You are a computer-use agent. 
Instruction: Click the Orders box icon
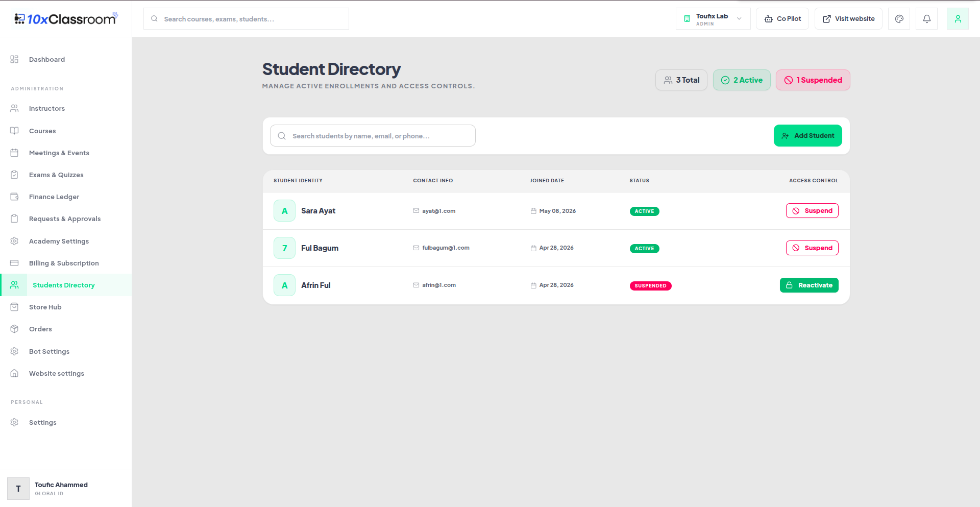[x=14, y=329]
